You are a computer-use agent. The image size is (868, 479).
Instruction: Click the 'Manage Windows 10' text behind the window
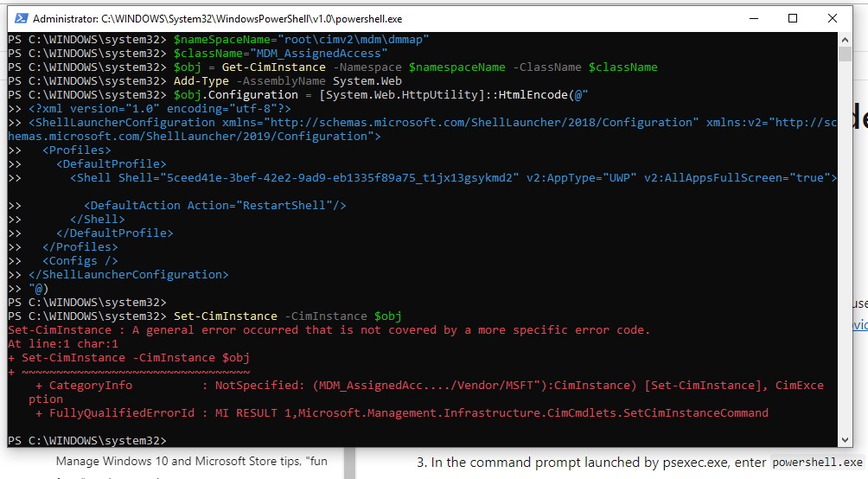click(x=191, y=461)
